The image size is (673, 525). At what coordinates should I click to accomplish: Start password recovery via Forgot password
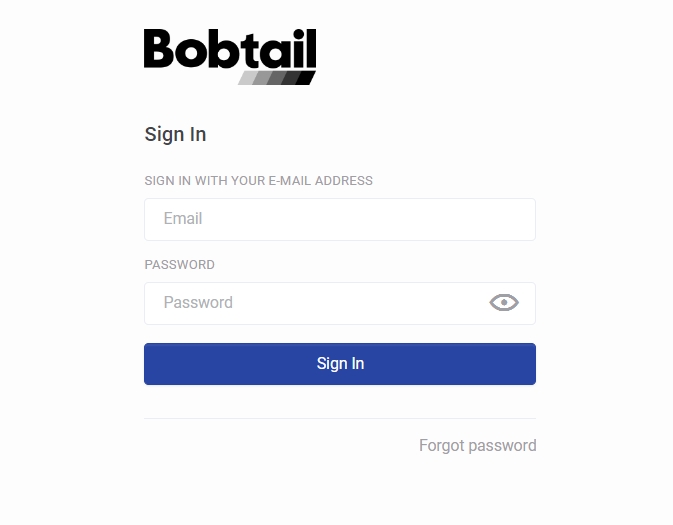[x=478, y=446]
